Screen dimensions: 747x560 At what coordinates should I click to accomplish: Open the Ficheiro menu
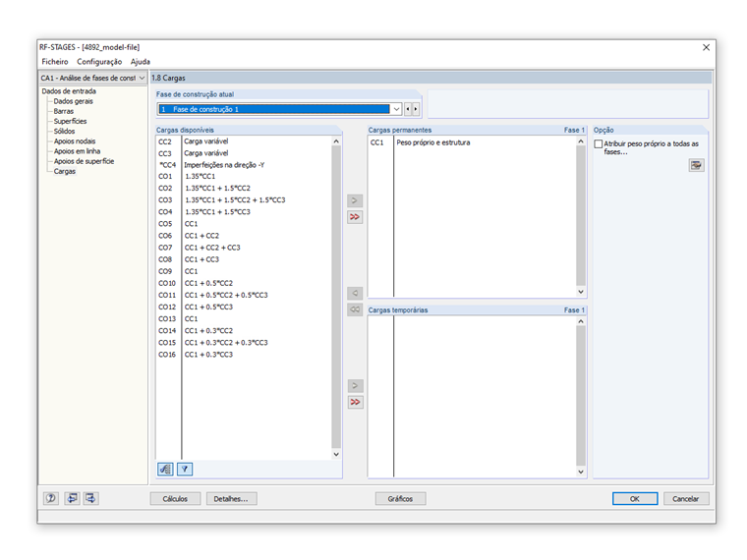pyautogui.click(x=55, y=62)
